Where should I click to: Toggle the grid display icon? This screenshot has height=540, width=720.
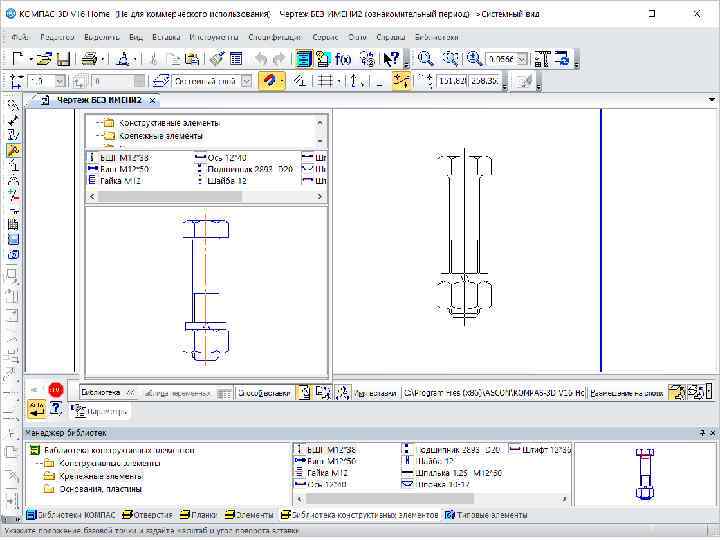325,81
